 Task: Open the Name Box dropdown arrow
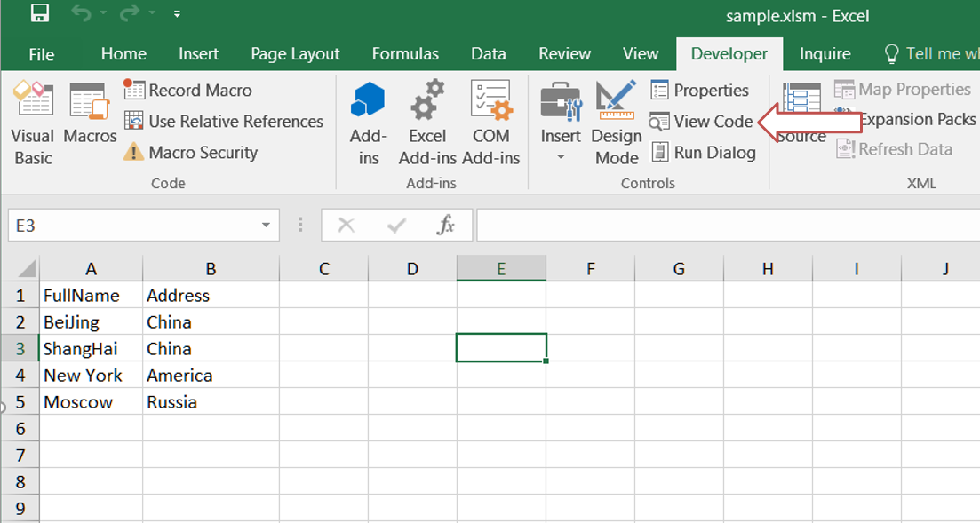point(266,226)
